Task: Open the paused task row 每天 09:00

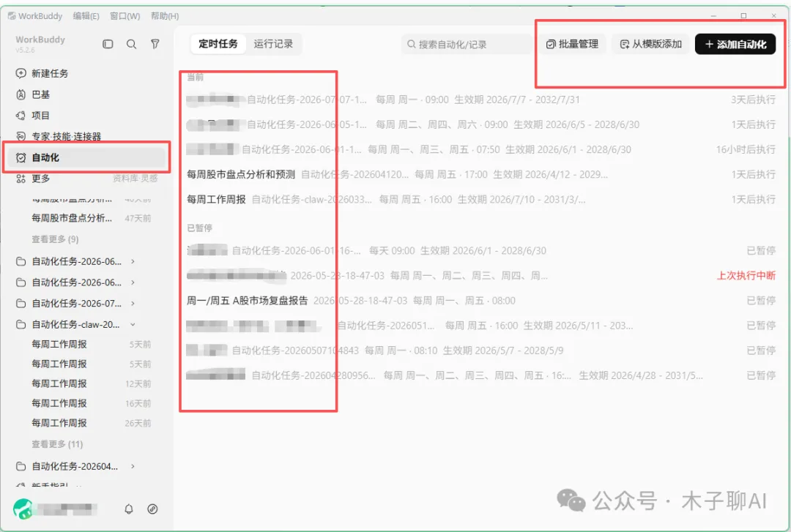Action: (x=481, y=250)
